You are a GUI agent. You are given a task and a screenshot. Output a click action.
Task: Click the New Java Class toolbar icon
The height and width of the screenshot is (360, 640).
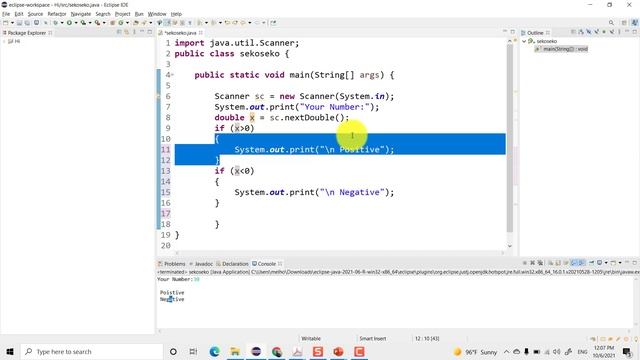click(121, 23)
